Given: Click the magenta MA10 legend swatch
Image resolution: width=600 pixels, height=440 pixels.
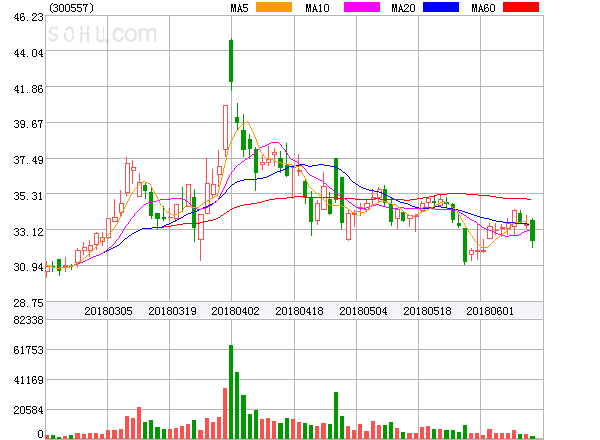Looking at the screenshot, I should (x=362, y=7).
